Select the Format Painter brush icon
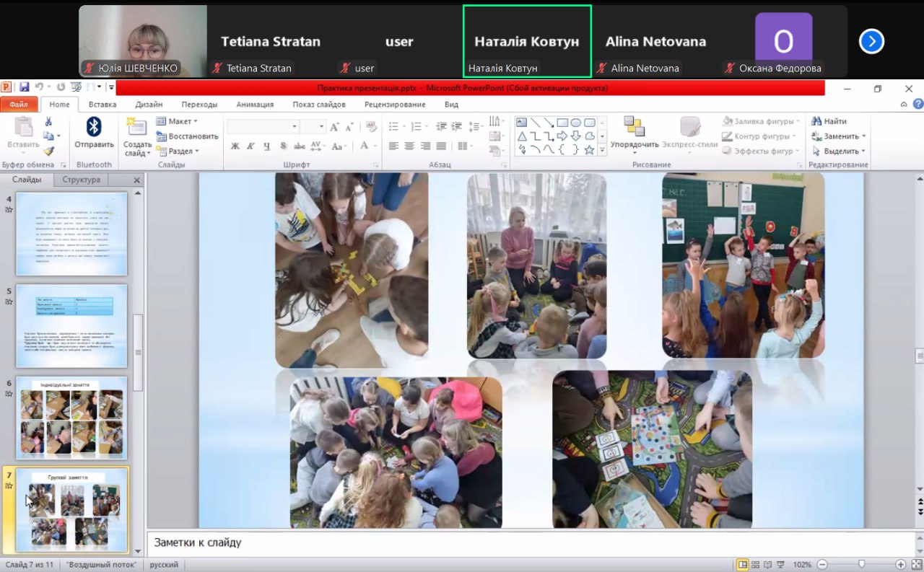This screenshot has width=924, height=572. pos(48,151)
